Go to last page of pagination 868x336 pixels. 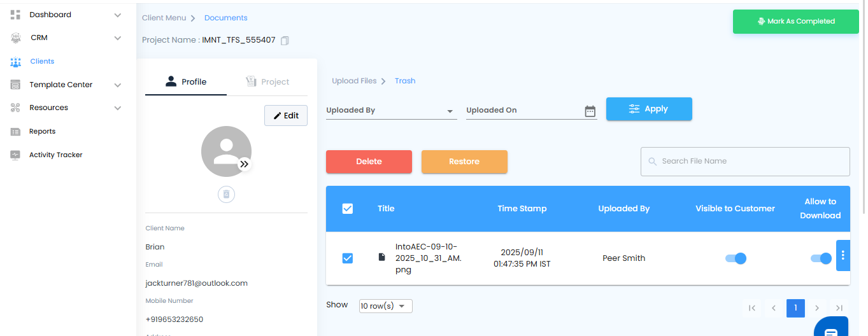tap(839, 308)
